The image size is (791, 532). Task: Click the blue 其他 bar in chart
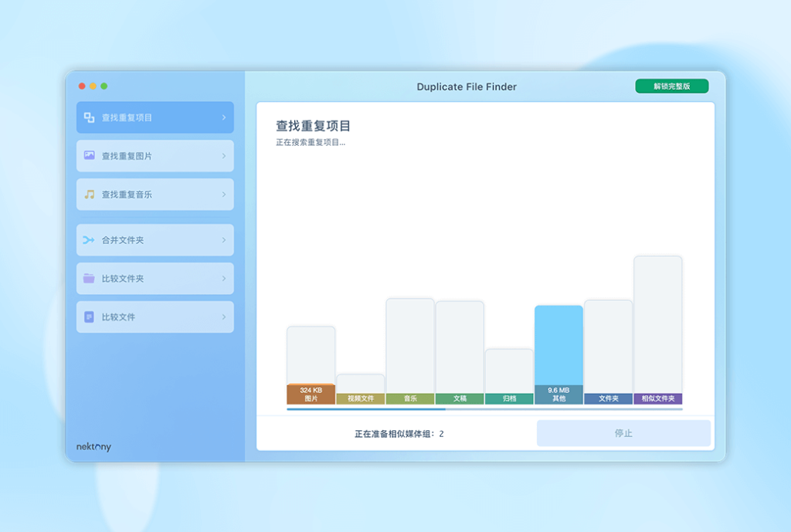tap(558, 345)
